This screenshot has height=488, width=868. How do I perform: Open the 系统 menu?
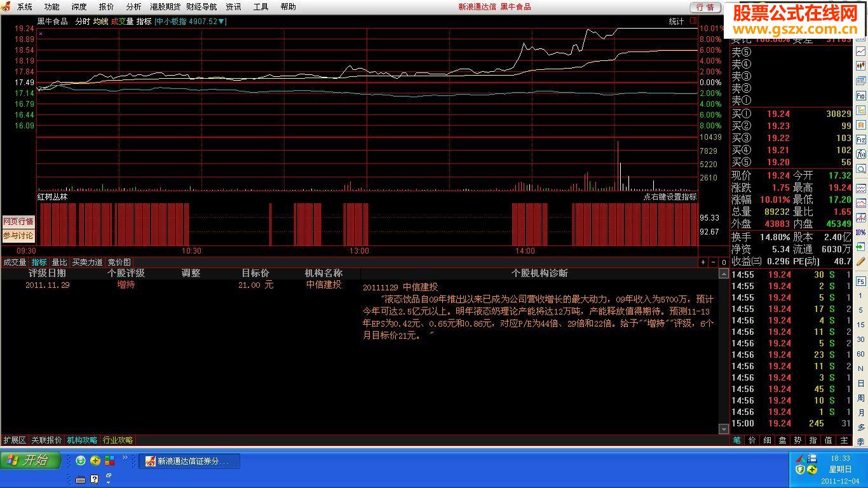(x=25, y=7)
